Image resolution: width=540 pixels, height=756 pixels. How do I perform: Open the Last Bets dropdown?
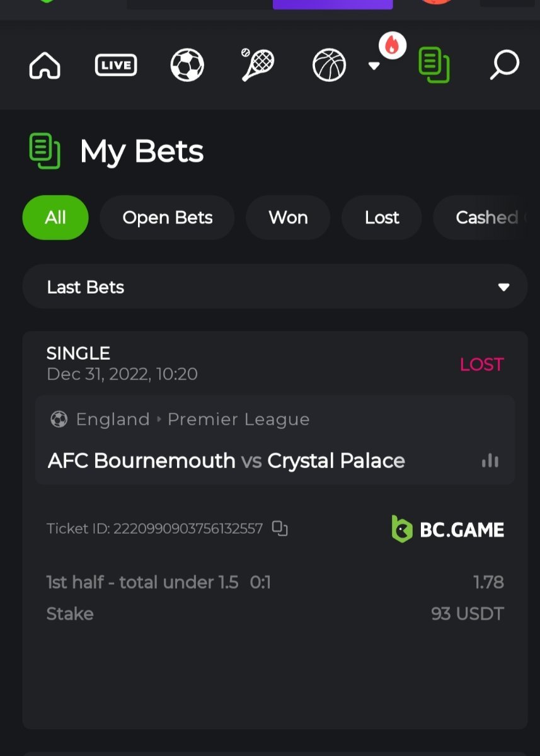pyautogui.click(x=275, y=287)
